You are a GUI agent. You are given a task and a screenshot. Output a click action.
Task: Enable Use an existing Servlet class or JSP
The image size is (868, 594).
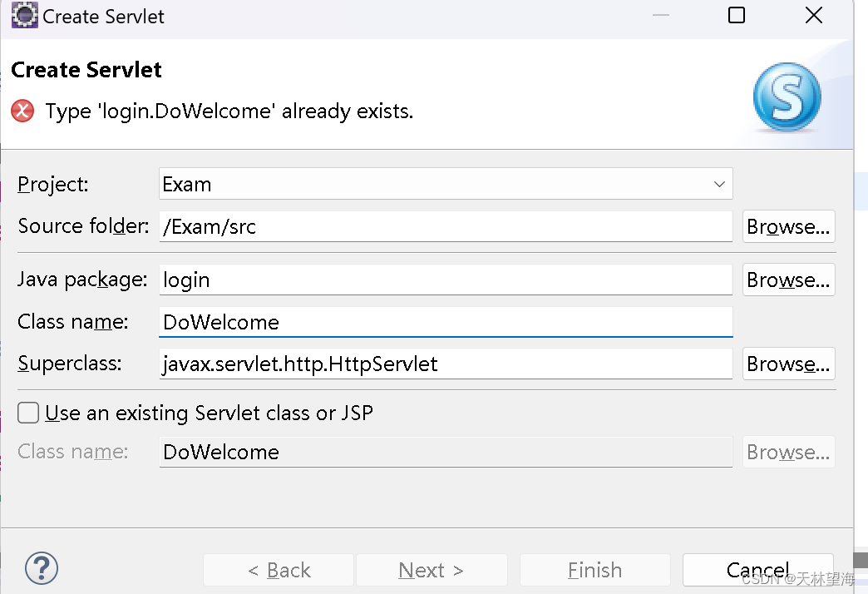(x=27, y=413)
